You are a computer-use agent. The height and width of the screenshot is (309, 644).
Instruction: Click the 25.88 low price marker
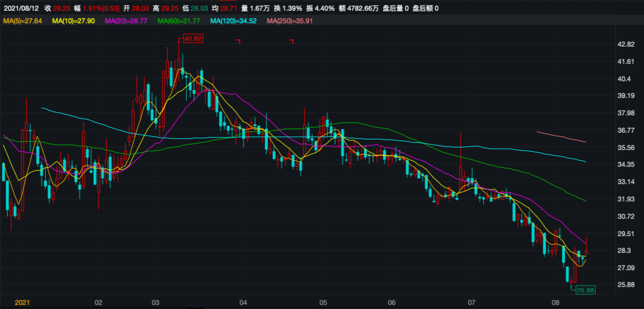click(586, 290)
